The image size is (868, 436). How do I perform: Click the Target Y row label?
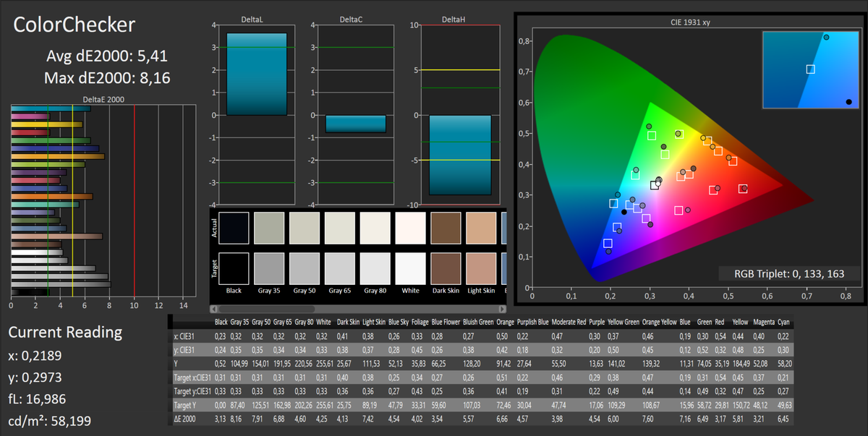click(x=188, y=405)
